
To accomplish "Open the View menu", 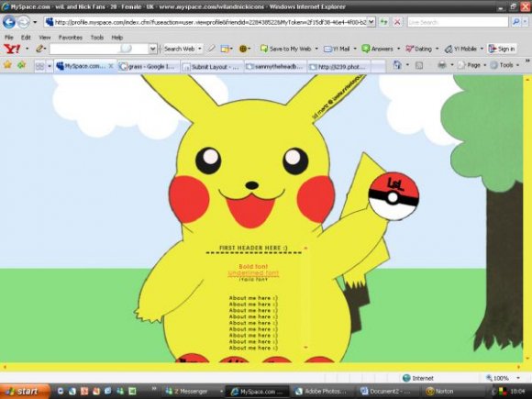I will [x=44, y=38].
